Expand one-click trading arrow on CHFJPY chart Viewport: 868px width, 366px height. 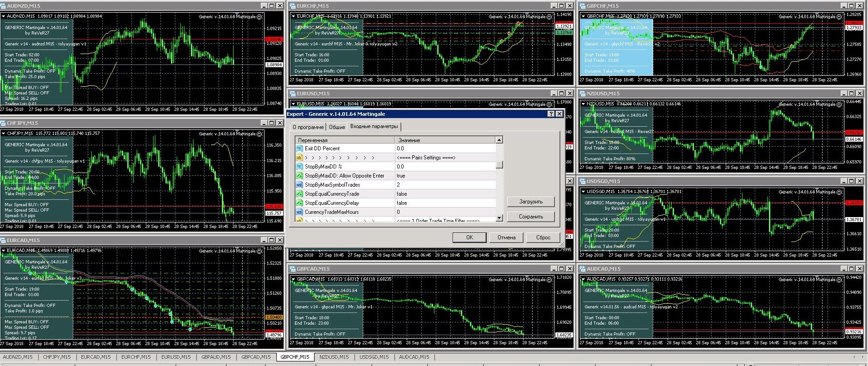tap(4, 134)
